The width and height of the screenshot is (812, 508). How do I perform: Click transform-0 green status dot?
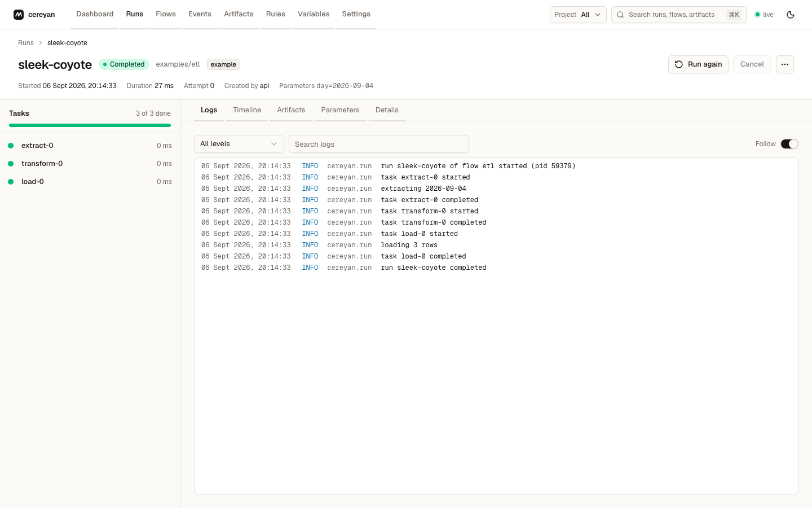pyautogui.click(x=11, y=164)
